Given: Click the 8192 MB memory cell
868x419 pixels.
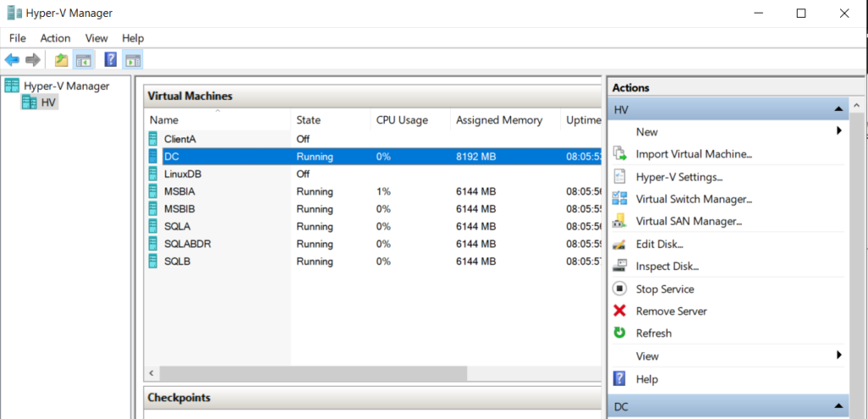Looking at the screenshot, I should point(476,157).
